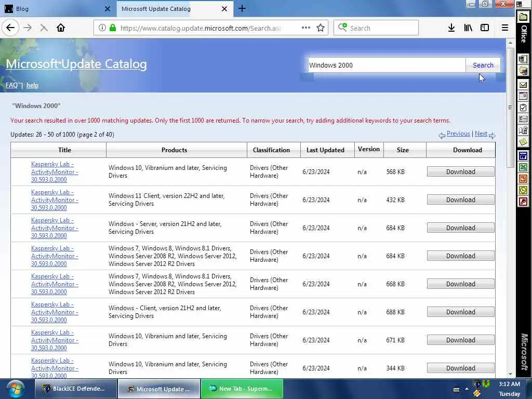Image resolution: width=532 pixels, height=399 pixels.
Task: Open the help link
Action: pyautogui.click(x=33, y=85)
